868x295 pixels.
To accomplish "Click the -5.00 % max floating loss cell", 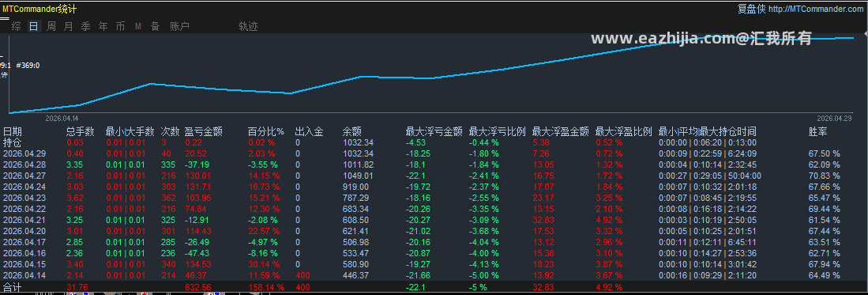I will [x=484, y=275].
